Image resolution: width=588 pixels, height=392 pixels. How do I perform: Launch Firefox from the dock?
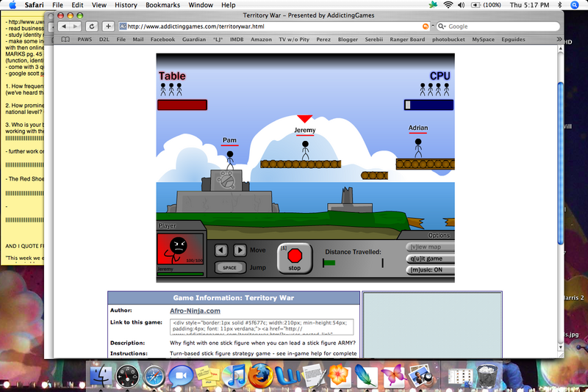pos(260,376)
